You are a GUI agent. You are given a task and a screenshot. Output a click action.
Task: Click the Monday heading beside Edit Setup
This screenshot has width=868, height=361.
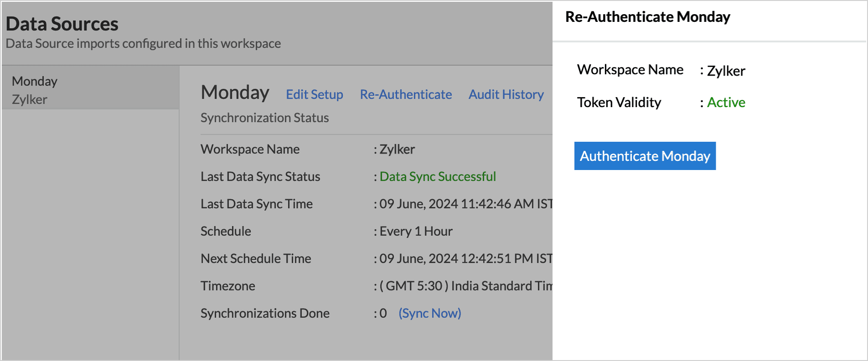(x=235, y=93)
